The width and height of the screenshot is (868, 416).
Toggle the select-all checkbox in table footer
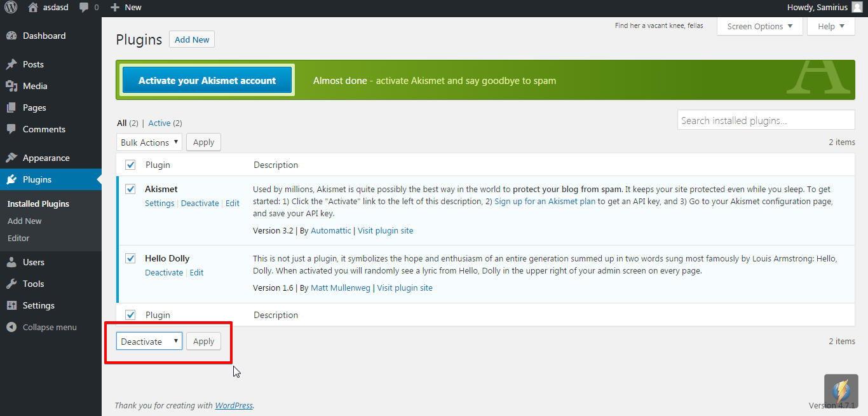pos(130,315)
